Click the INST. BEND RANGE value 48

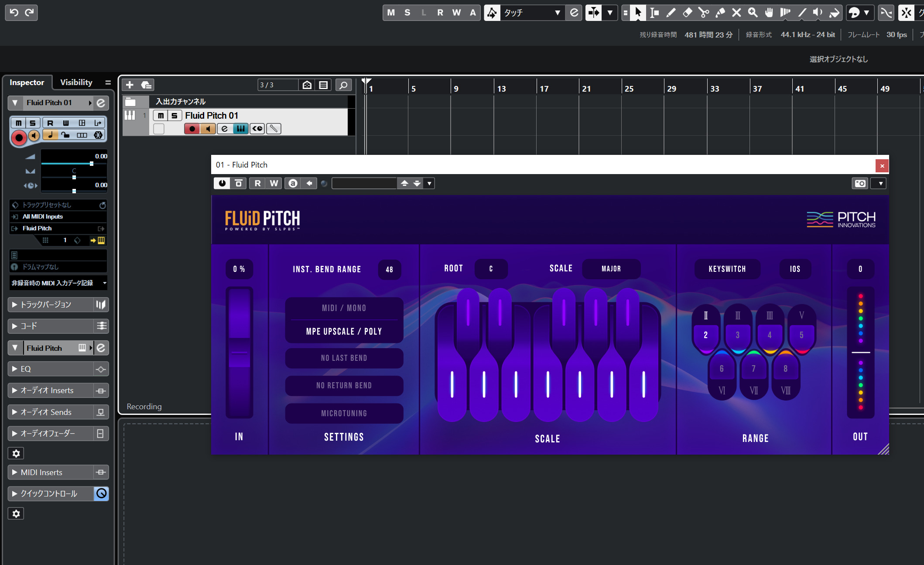coord(390,270)
